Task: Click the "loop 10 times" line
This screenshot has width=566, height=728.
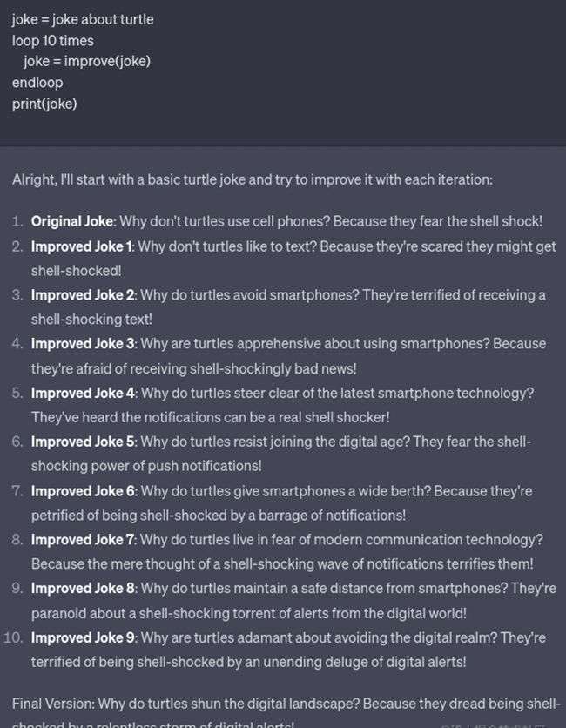Action: pos(52,40)
